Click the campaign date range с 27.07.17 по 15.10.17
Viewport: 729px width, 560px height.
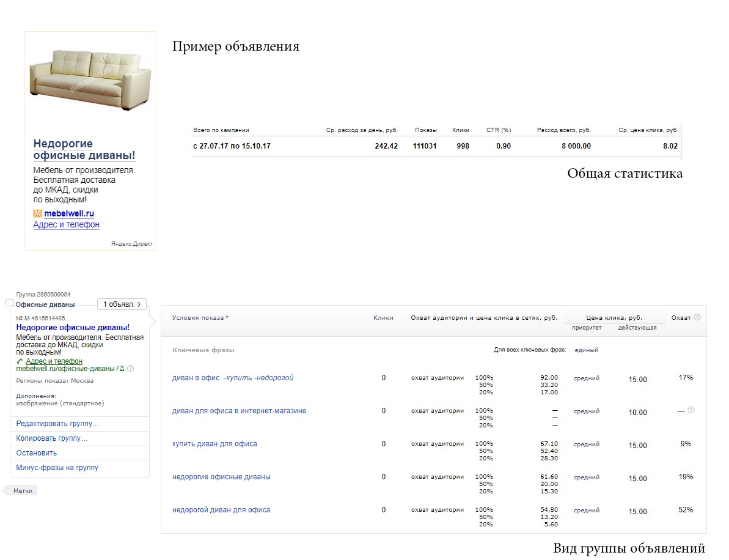click(232, 146)
